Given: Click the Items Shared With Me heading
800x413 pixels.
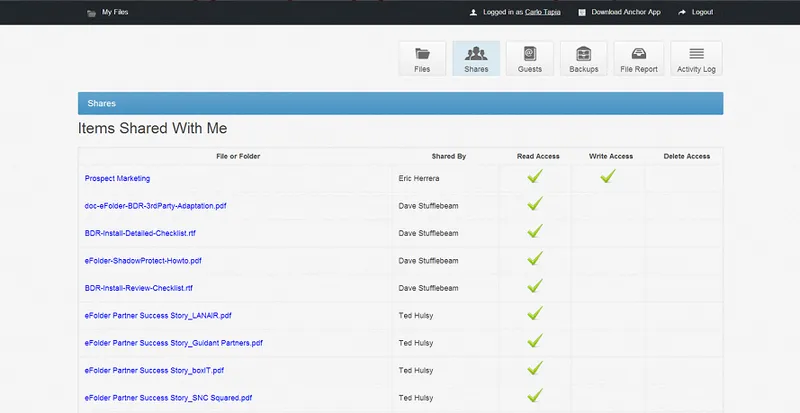Looking at the screenshot, I should coord(153,128).
